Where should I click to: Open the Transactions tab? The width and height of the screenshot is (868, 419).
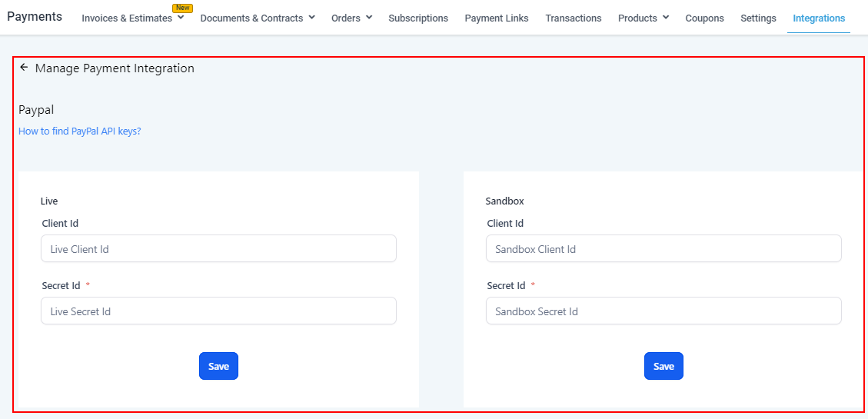574,18
